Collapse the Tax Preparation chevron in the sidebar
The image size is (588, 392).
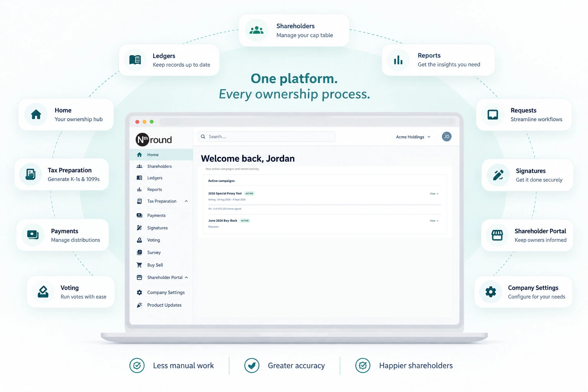coord(186,201)
